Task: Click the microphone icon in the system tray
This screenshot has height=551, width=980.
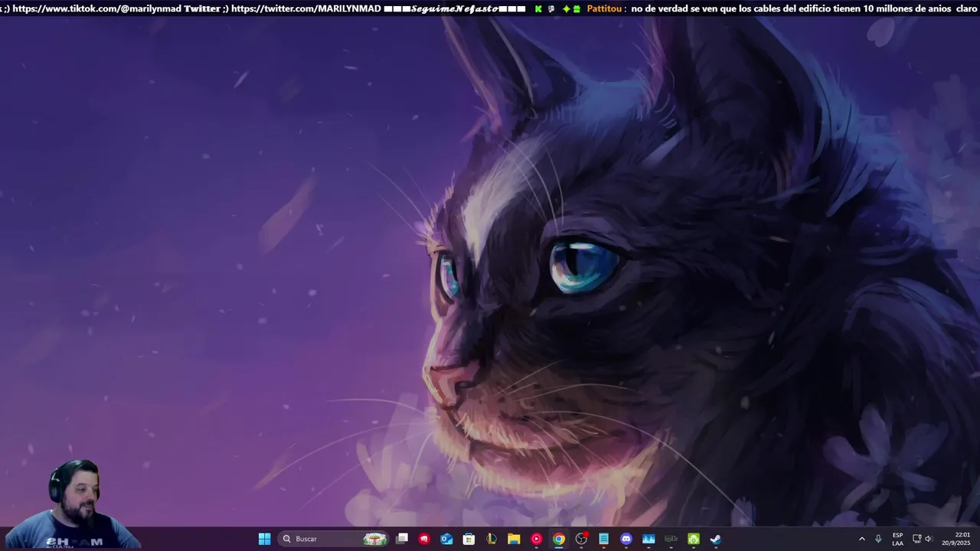Action: tap(878, 539)
